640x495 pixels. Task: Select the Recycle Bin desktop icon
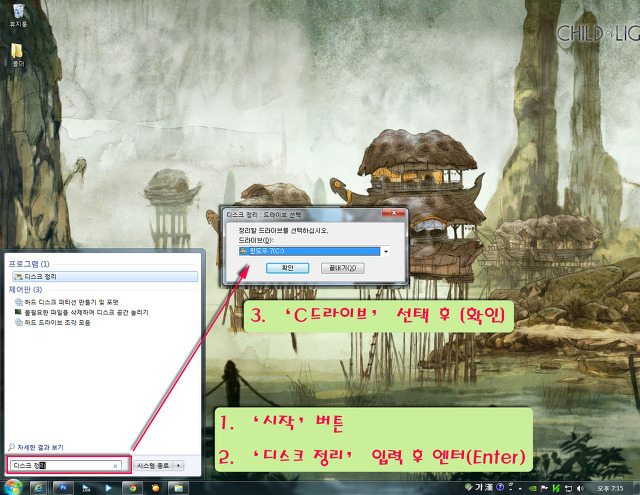pos(18,16)
